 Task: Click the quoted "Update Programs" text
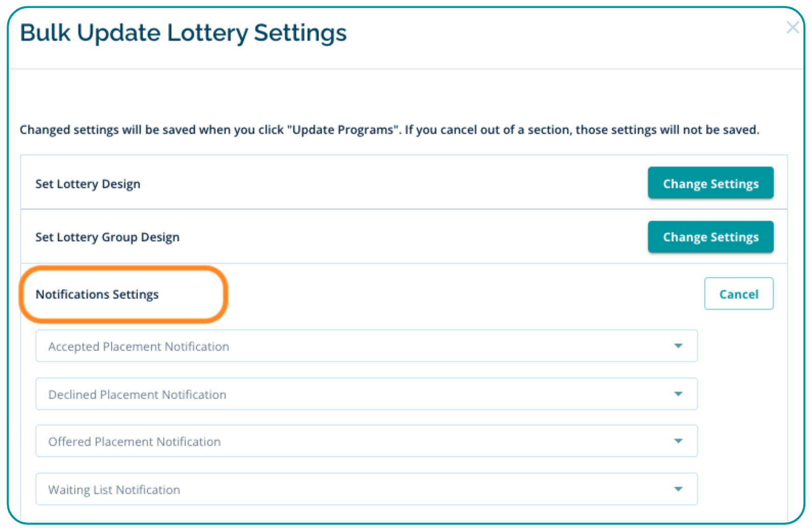[344, 129]
